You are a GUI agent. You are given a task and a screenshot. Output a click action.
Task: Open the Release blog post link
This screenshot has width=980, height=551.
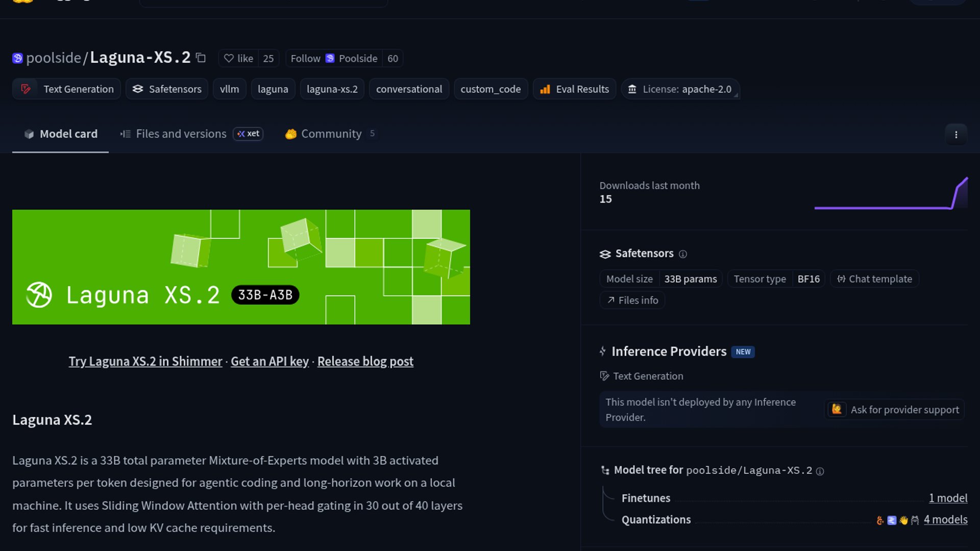click(x=365, y=361)
